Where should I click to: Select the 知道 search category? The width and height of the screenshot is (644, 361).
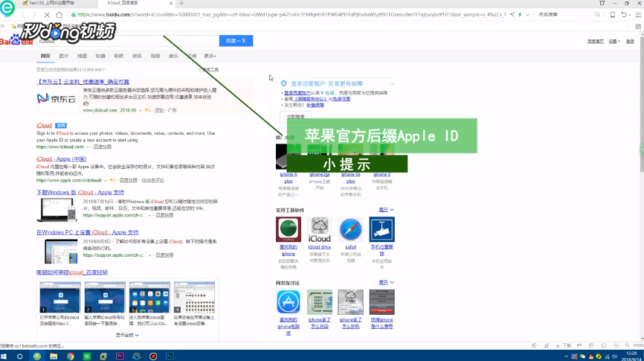coord(100,56)
